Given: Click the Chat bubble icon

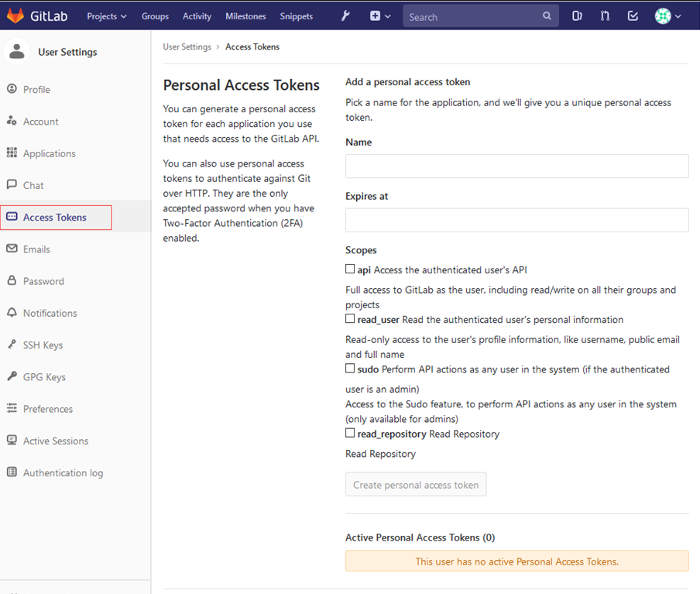Looking at the screenshot, I should click(12, 184).
